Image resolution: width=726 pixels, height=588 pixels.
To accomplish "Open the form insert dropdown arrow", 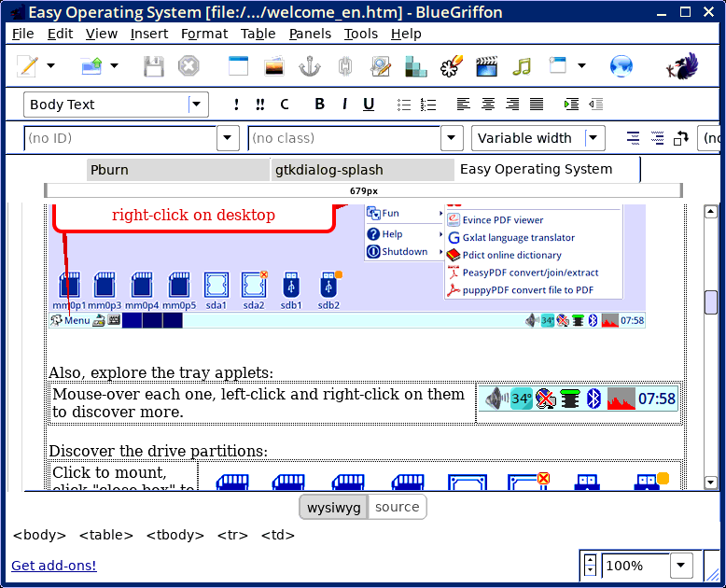I will 582,65.
